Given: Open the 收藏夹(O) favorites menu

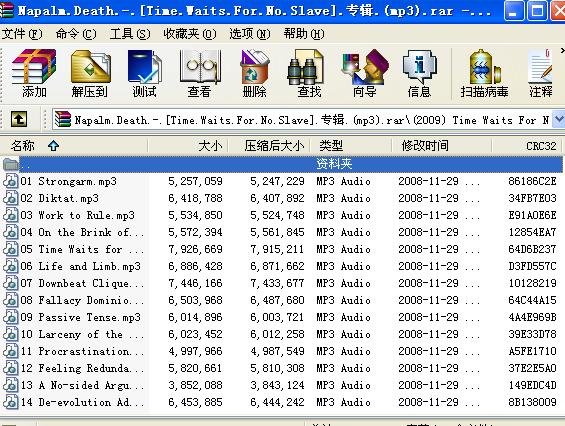Looking at the screenshot, I should click(x=190, y=34).
